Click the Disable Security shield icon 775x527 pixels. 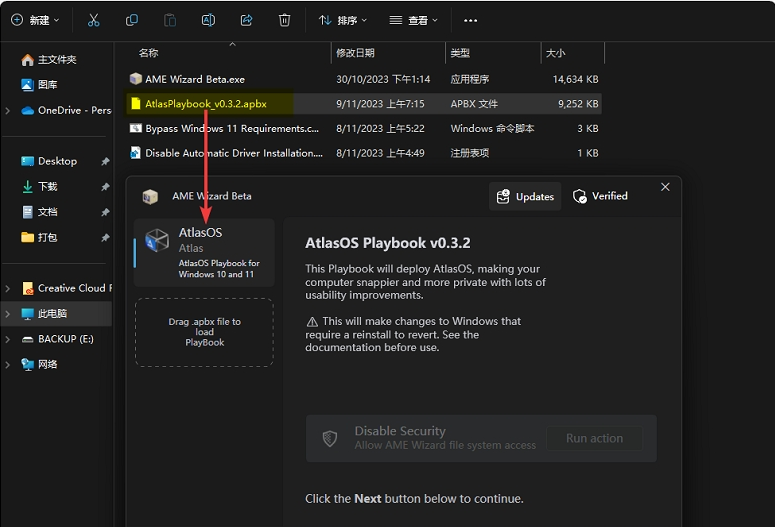[330, 438]
